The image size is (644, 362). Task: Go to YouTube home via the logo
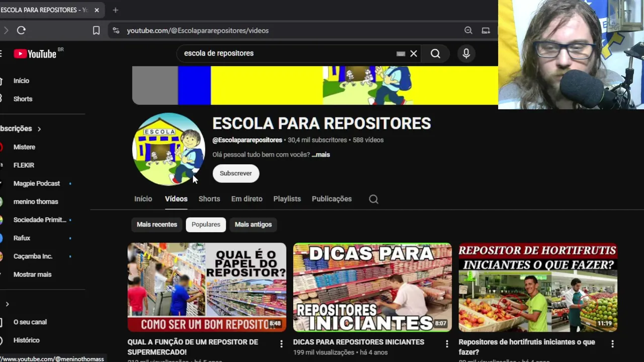[x=35, y=54]
